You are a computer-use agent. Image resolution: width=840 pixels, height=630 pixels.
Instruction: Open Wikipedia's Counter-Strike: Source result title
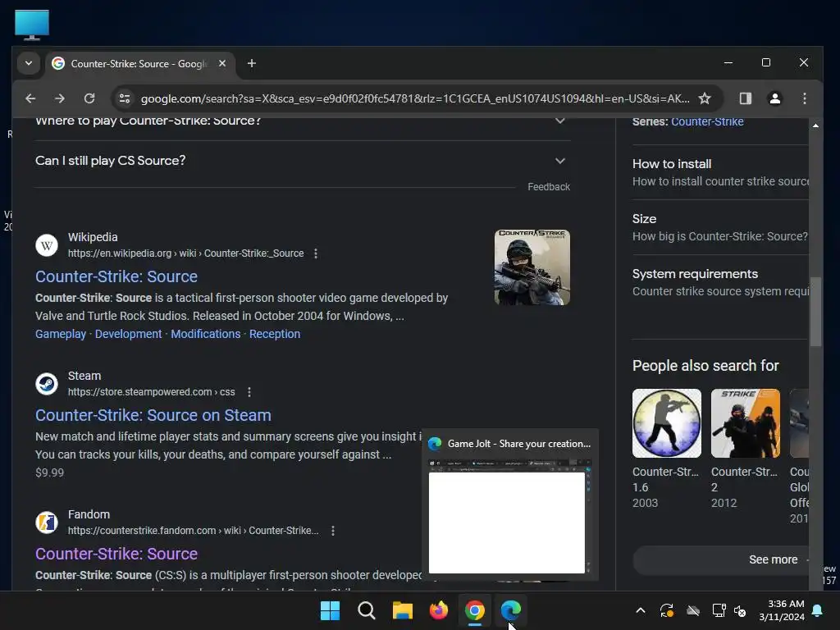tap(116, 276)
